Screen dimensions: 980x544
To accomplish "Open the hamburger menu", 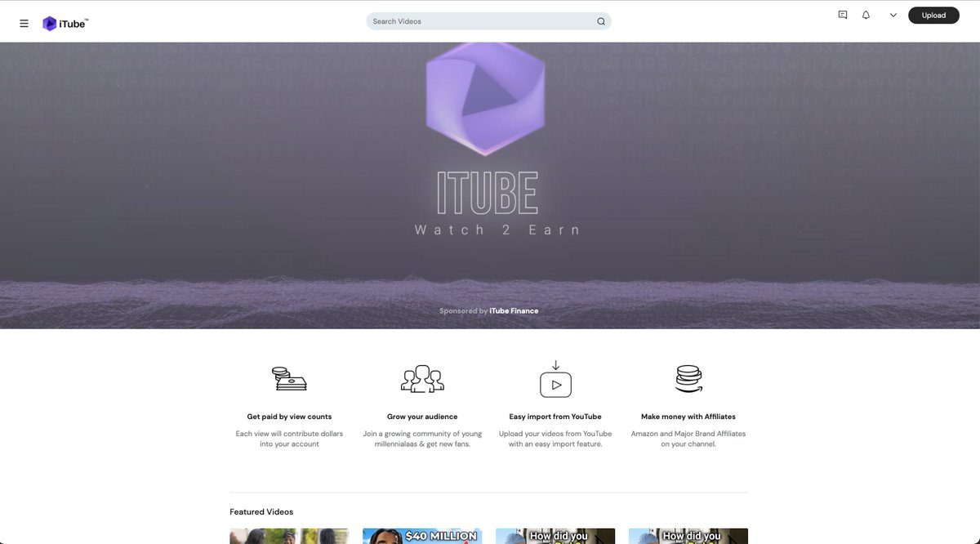I will coord(24,24).
